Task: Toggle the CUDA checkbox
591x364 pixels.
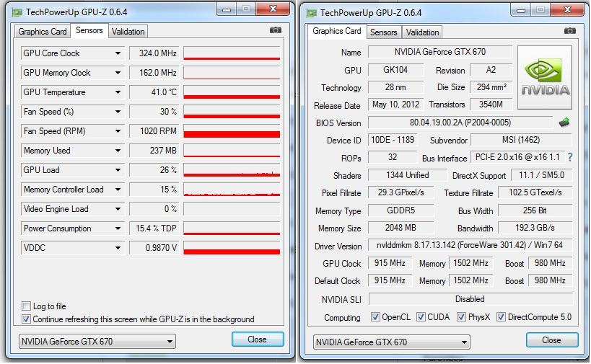Action: pos(421,316)
